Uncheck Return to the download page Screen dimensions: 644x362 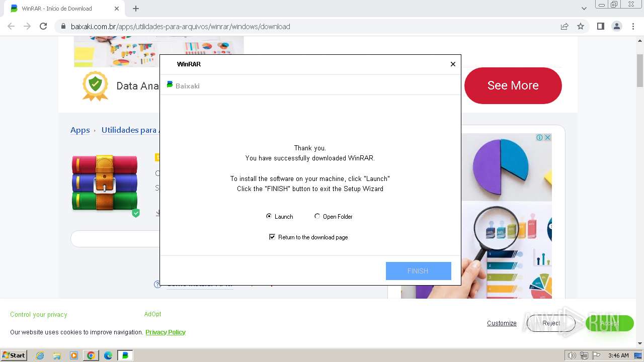pyautogui.click(x=272, y=237)
